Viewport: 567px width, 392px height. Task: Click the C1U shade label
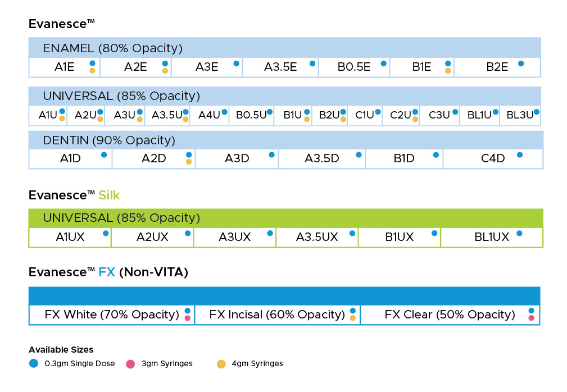[x=365, y=115]
